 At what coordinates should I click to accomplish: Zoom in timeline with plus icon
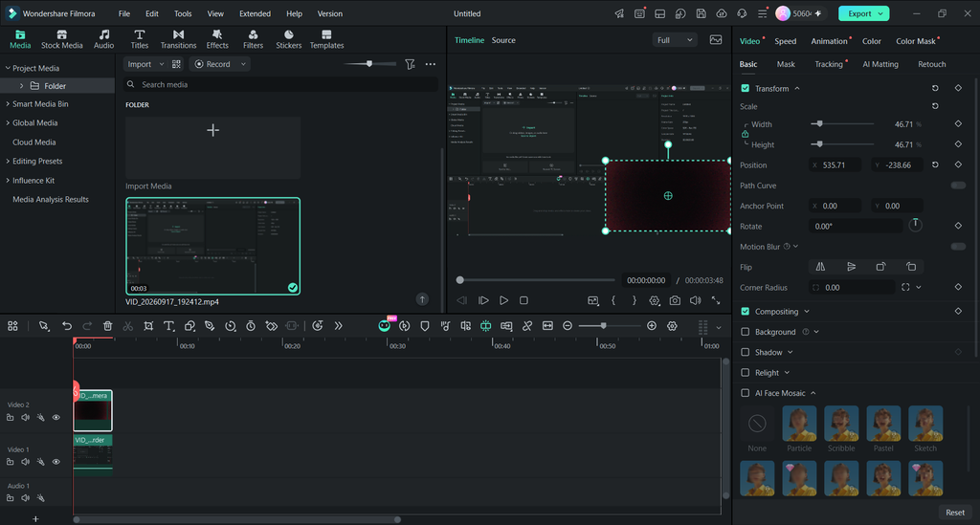[x=652, y=326]
